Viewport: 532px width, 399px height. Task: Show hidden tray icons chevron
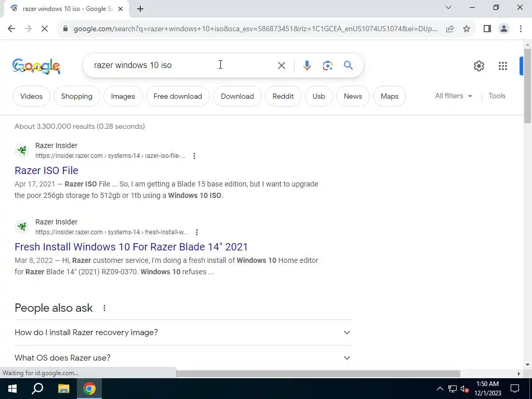(440, 389)
